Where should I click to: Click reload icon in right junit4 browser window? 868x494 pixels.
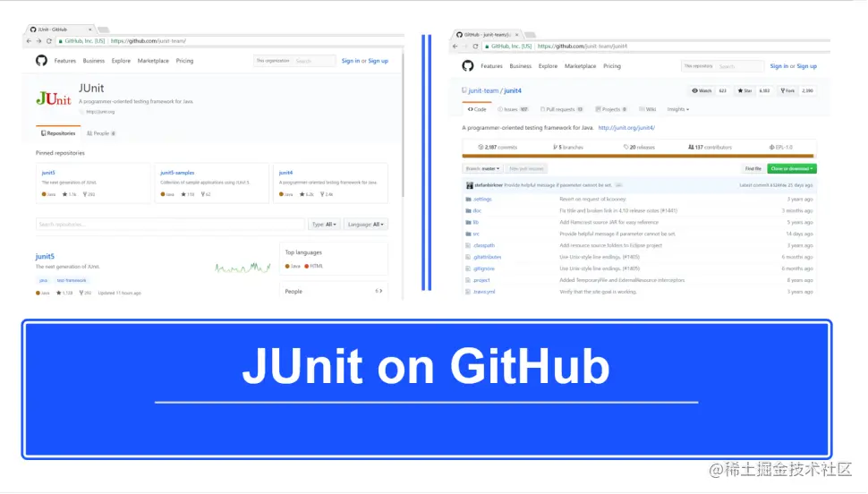(x=475, y=46)
